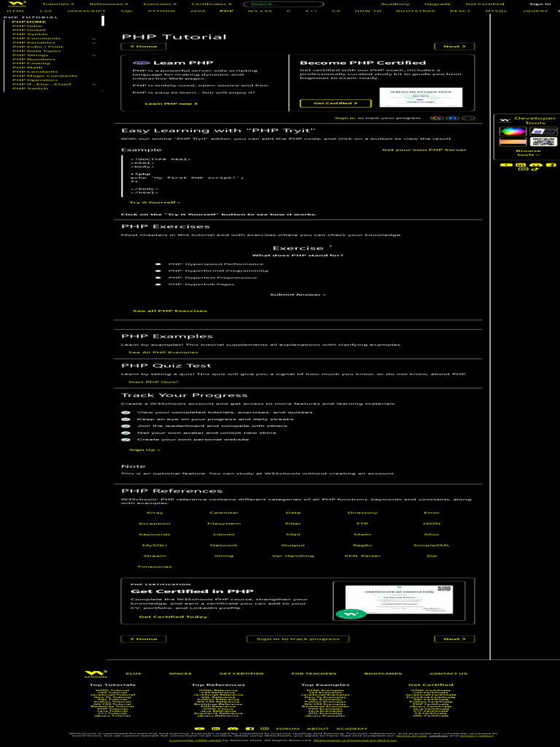Click the PHP logo beside Learn PHP

[x=142, y=63]
